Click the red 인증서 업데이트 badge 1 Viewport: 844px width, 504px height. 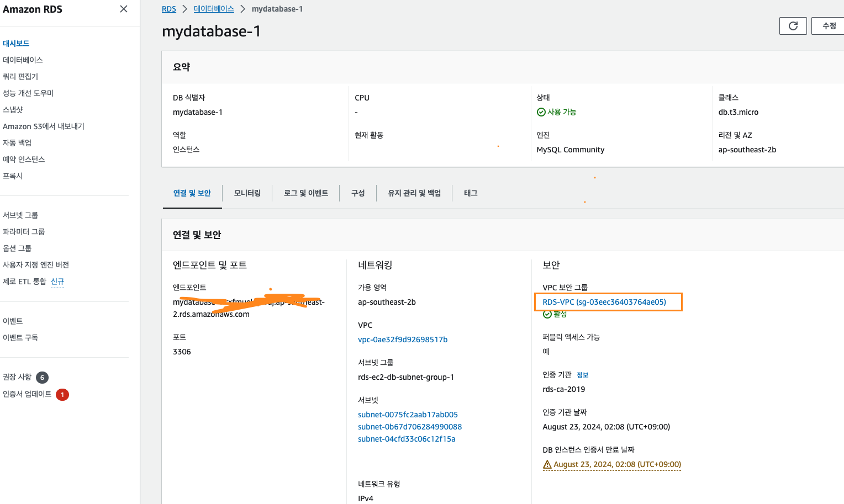coord(62,395)
